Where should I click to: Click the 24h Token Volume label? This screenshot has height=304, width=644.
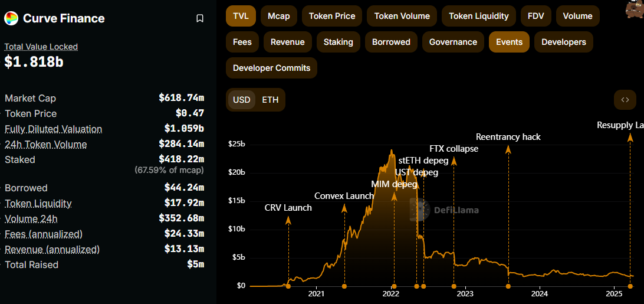click(x=46, y=145)
